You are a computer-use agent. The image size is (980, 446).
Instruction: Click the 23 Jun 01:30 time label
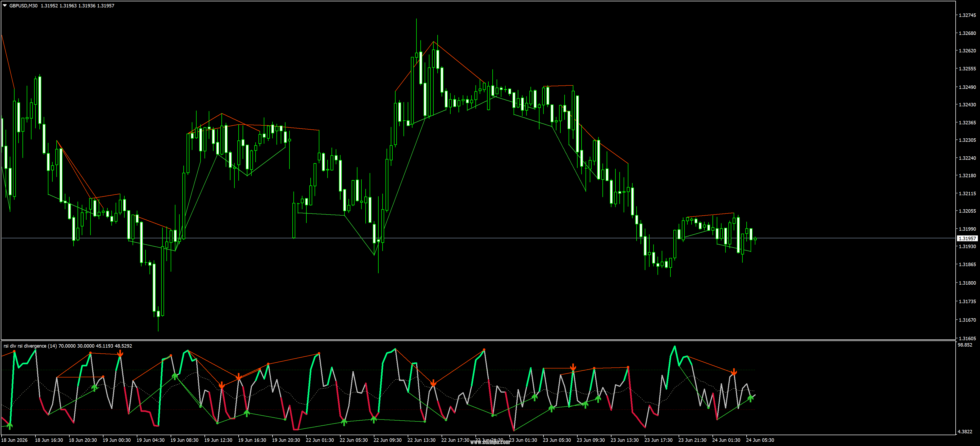pyautogui.click(x=523, y=440)
